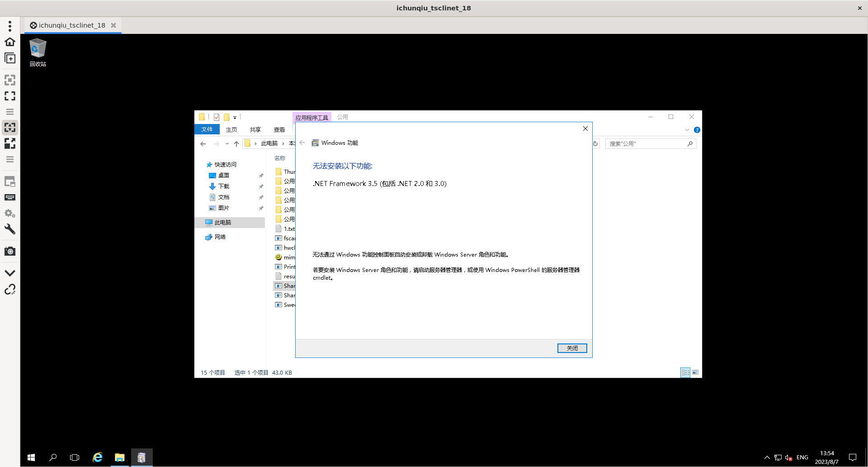
Task: Click the chain-link disconnect icon
Action: pyautogui.click(x=10, y=289)
